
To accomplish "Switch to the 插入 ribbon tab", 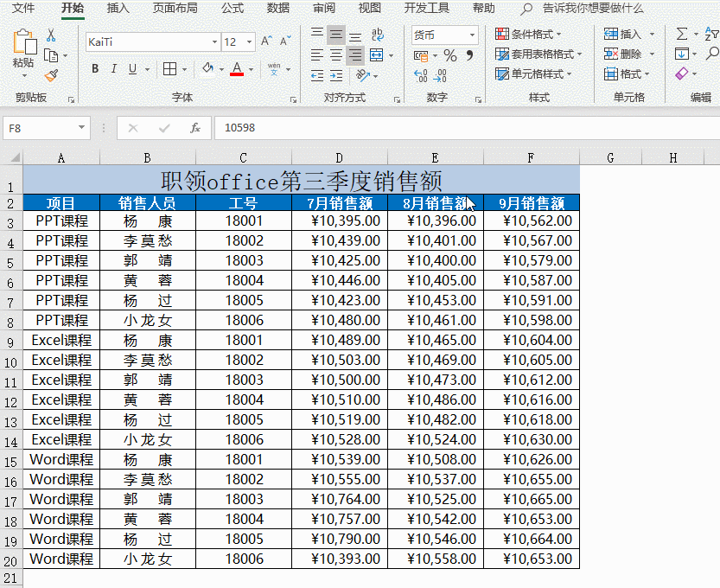I will [118, 9].
